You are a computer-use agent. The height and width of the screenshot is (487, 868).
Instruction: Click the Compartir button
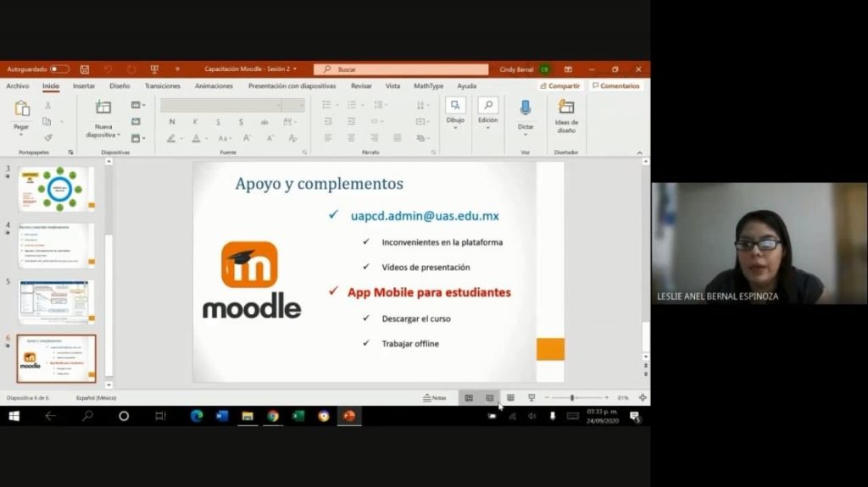[560, 86]
